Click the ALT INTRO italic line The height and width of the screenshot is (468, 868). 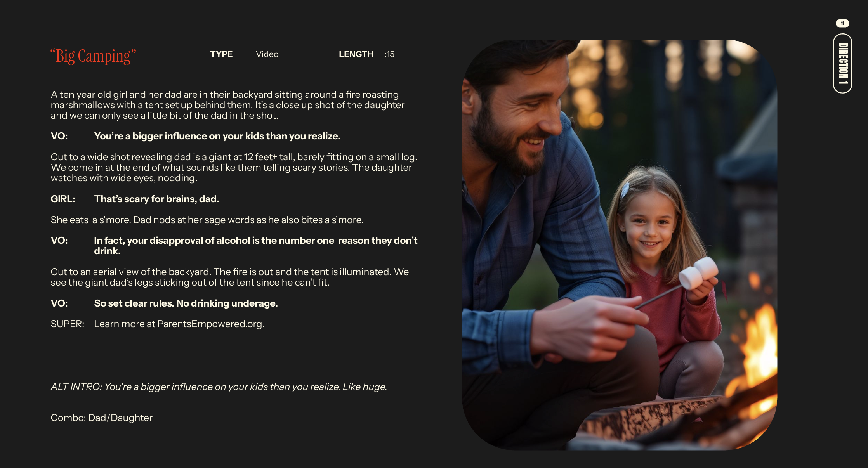point(219,387)
